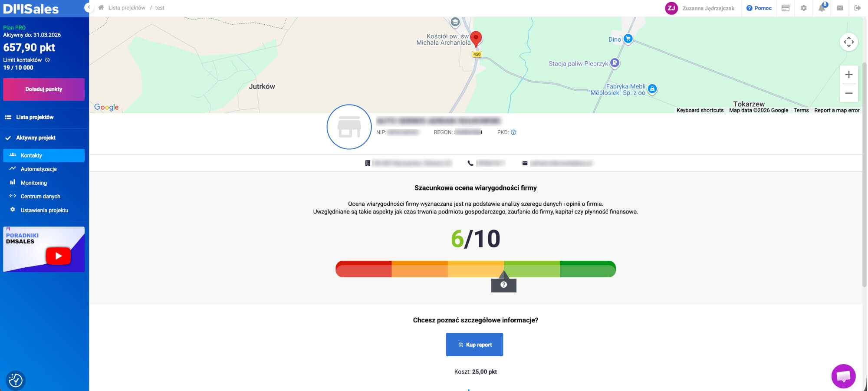Zoom out on the map
Screen dimensions: 868x391
(x=848, y=93)
